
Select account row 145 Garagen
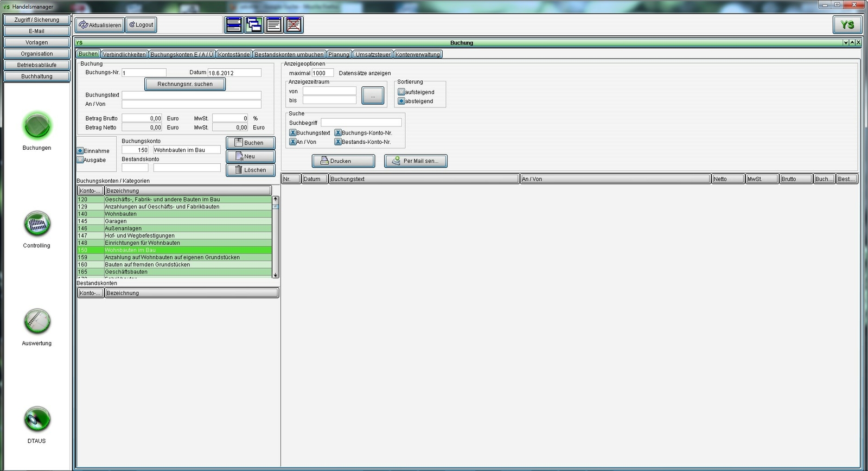point(174,221)
